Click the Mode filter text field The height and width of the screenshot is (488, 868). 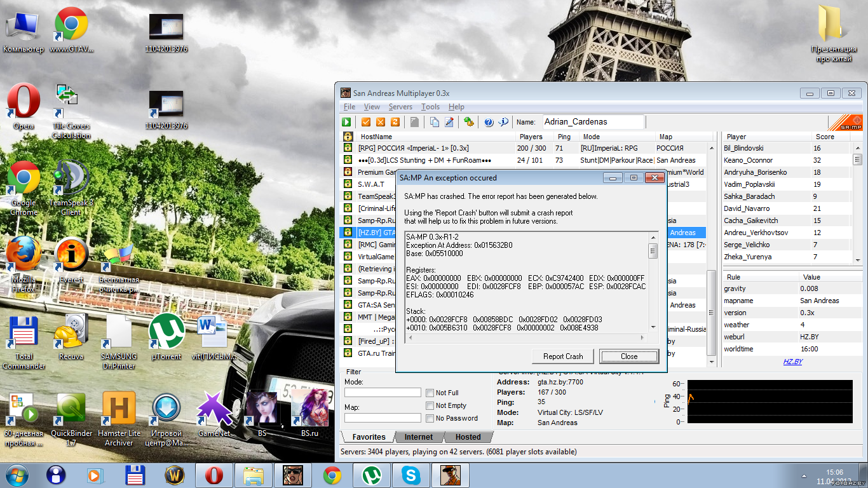pos(383,393)
